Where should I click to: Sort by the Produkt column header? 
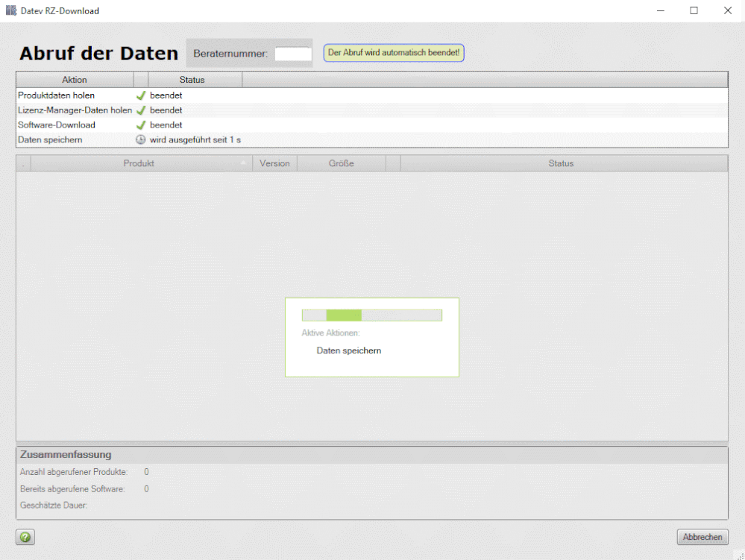(141, 163)
